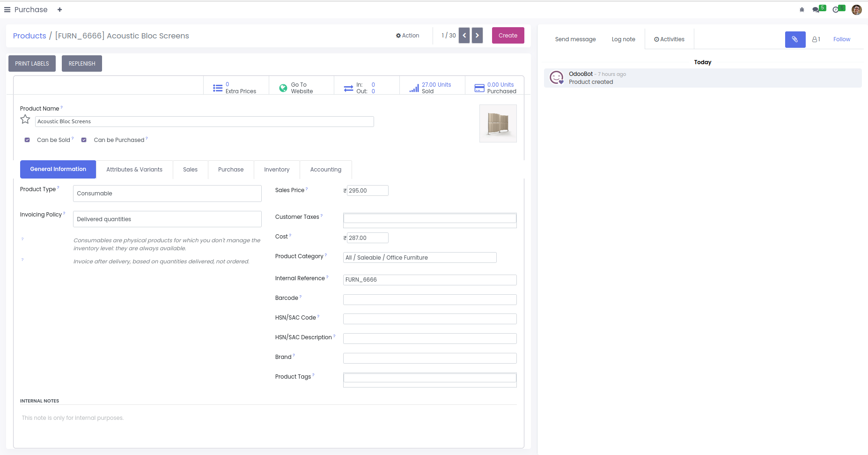This screenshot has width=868, height=455.
Task: Open the Product Type dropdown
Action: coord(167,194)
